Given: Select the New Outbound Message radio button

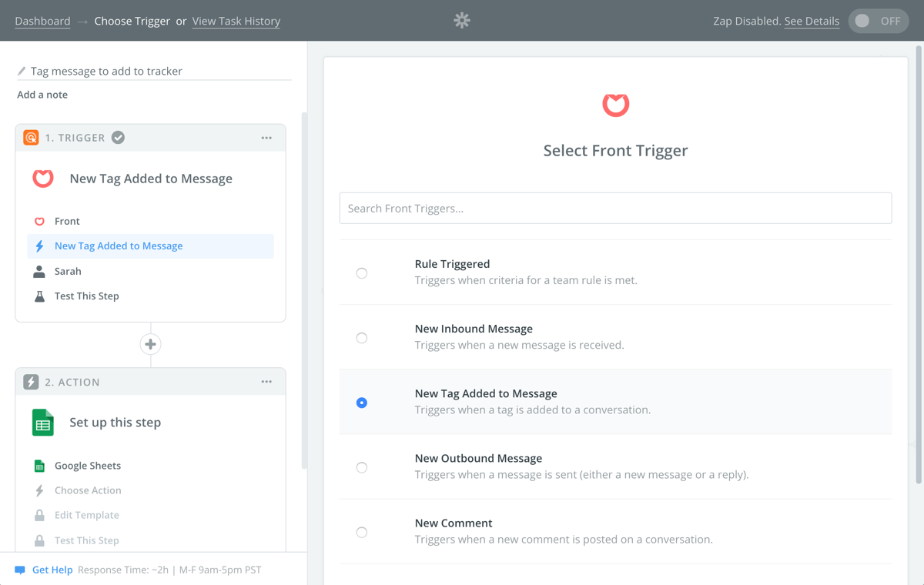Looking at the screenshot, I should click(362, 467).
